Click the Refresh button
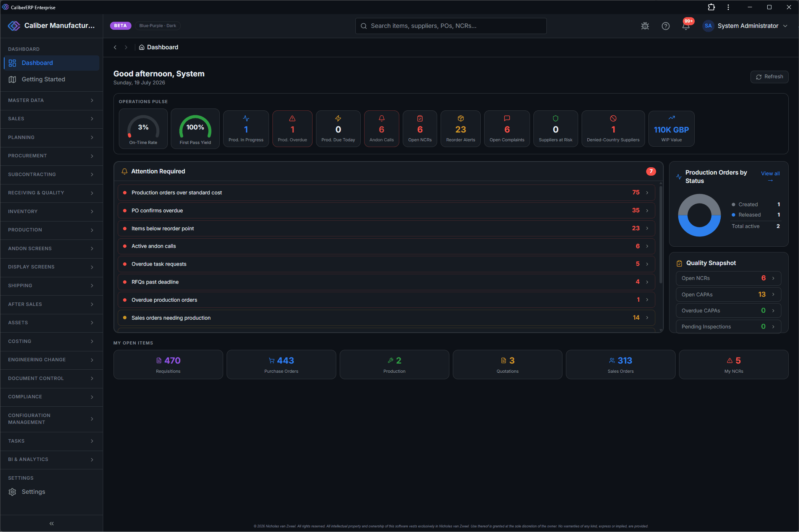 [x=769, y=77]
